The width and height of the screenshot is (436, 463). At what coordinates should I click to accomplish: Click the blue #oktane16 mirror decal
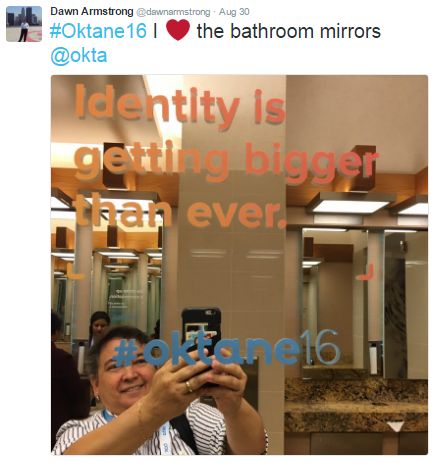click(x=227, y=348)
